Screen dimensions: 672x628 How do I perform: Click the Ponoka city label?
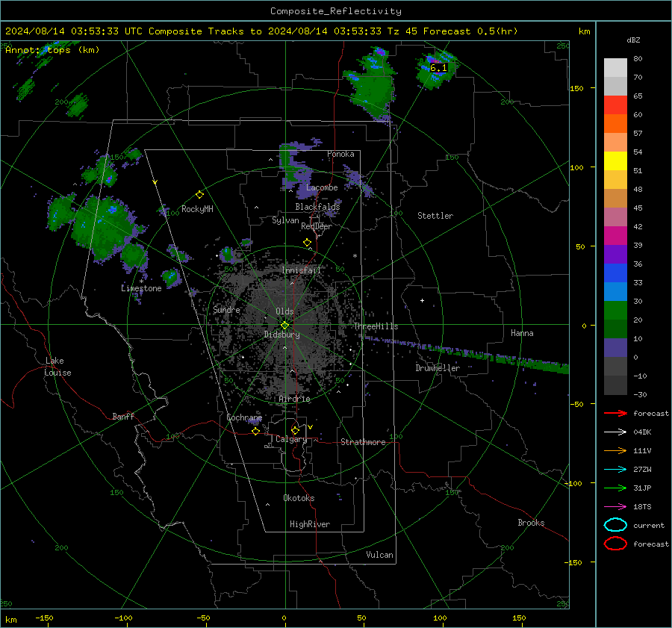[x=340, y=154]
